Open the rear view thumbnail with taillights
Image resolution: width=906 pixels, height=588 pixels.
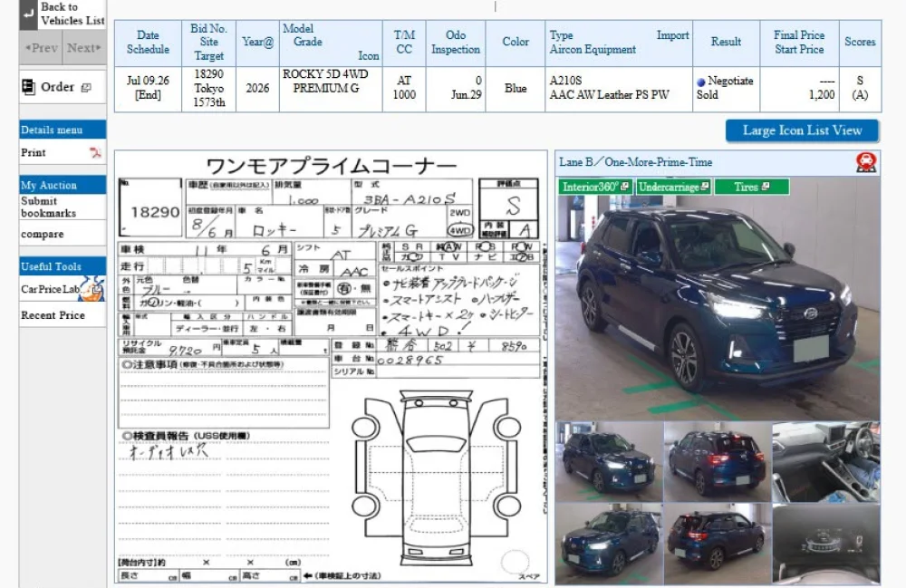(718, 461)
